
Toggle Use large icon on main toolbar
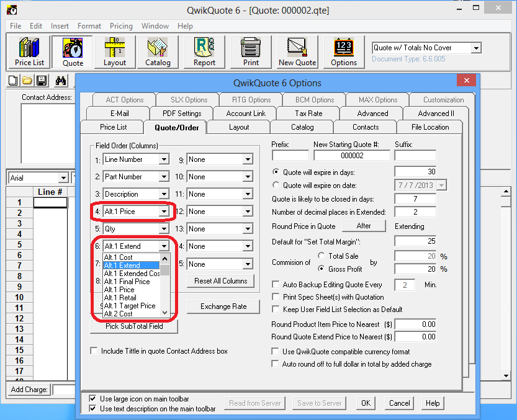[92, 398]
